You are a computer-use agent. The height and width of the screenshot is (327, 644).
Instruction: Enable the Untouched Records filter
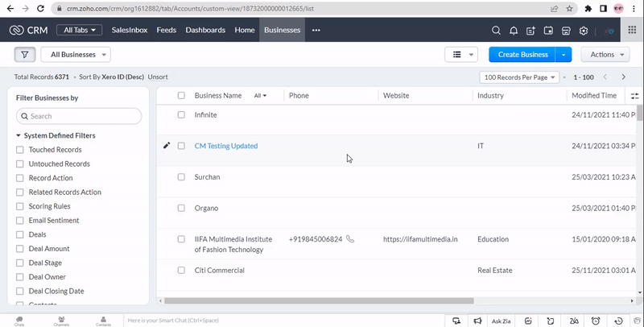(x=19, y=164)
